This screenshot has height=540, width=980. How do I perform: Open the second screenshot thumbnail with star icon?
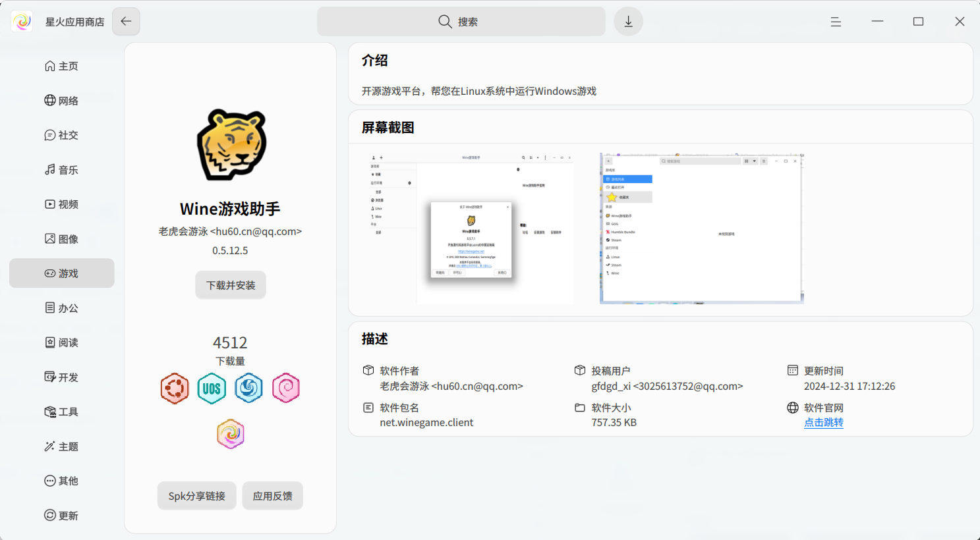point(702,229)
